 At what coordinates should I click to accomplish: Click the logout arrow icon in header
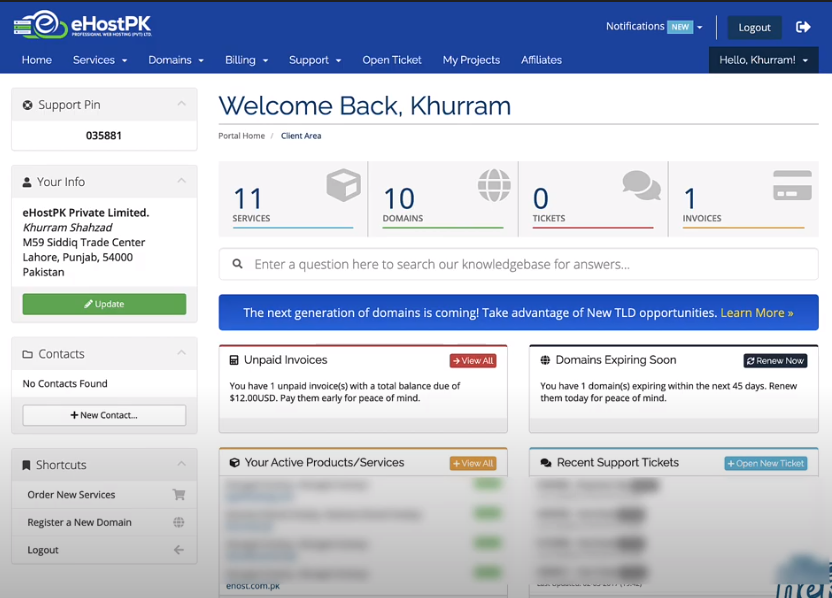pyautogui.click(x=803, y=27)
